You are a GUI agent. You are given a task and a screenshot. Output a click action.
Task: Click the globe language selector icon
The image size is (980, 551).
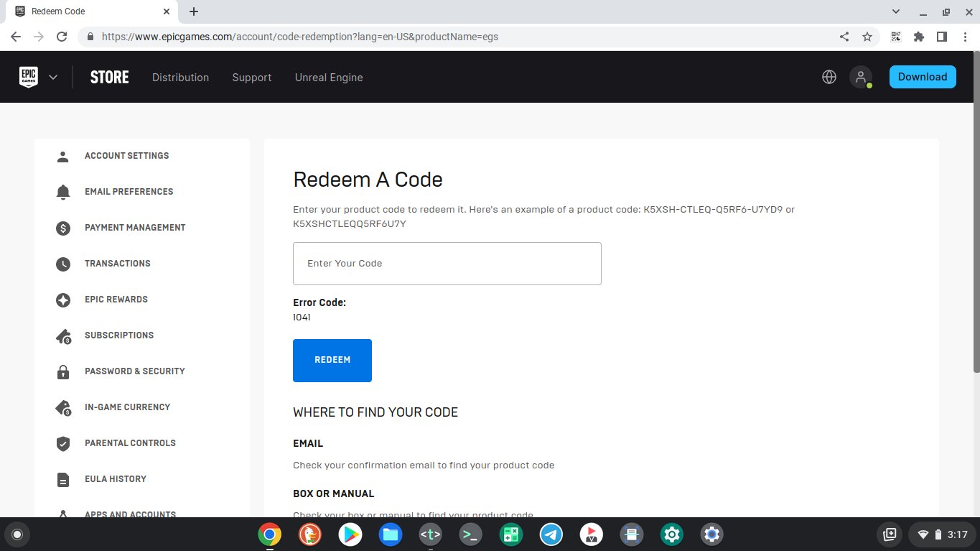pyautogui.click(x=829, y=77)
